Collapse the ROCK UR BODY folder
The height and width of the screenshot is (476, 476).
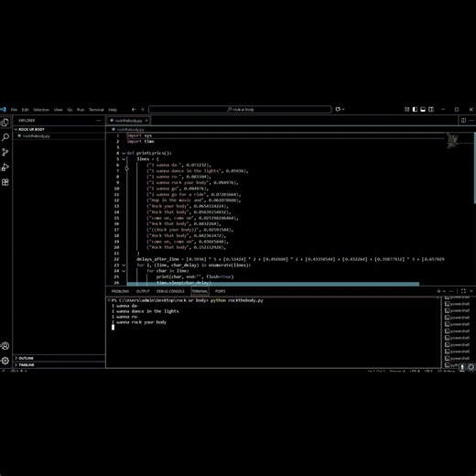[59, 129]
